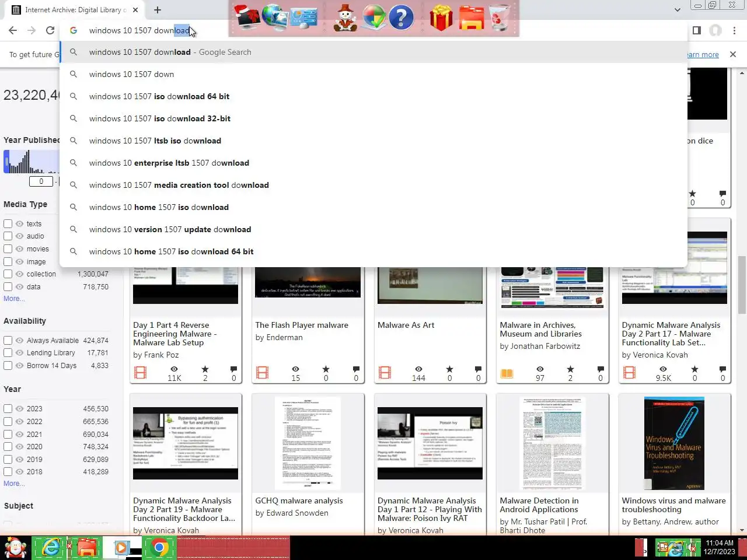The image size is (747, 560).
Task: Switch to Chrome on the taskbar
Action: 159,548
